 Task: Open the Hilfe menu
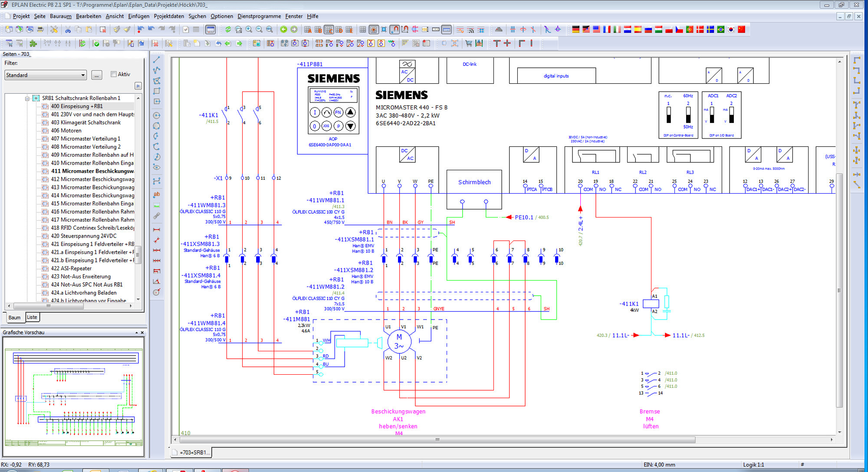pos(312,16)
